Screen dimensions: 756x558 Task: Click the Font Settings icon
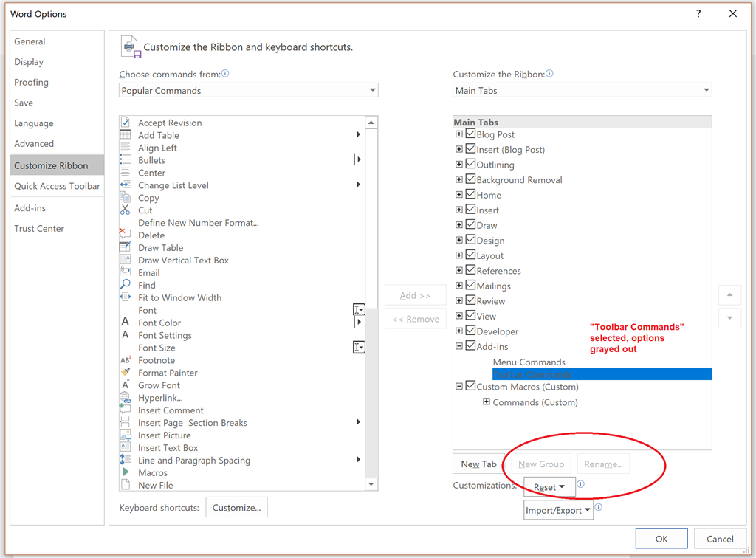126,334
